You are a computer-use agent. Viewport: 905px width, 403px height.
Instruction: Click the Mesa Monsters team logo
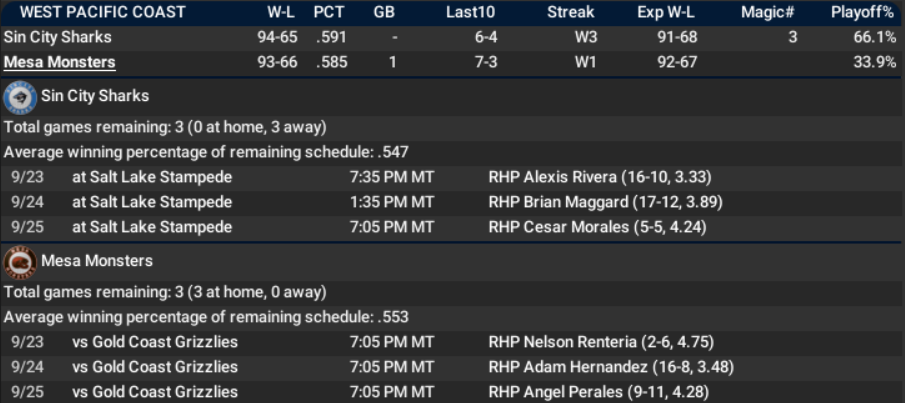tap(19, 261)
